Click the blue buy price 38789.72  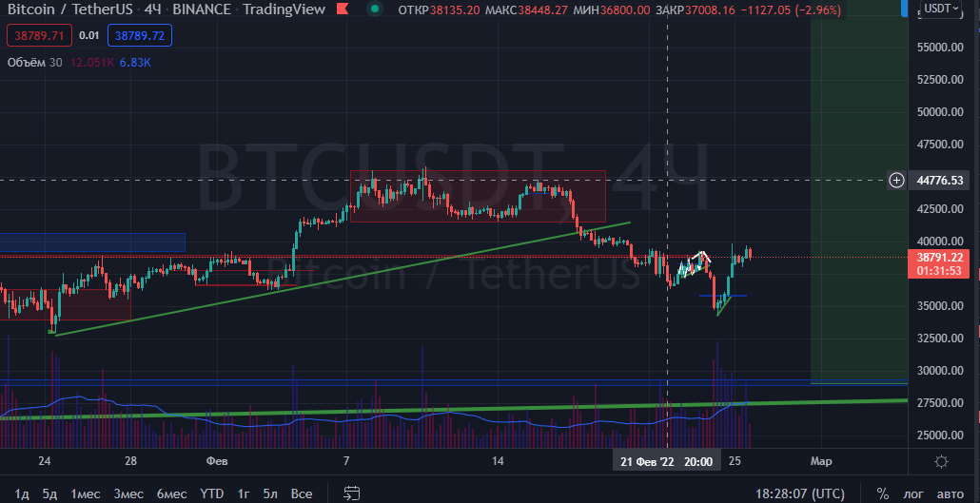tap(139, 35)
